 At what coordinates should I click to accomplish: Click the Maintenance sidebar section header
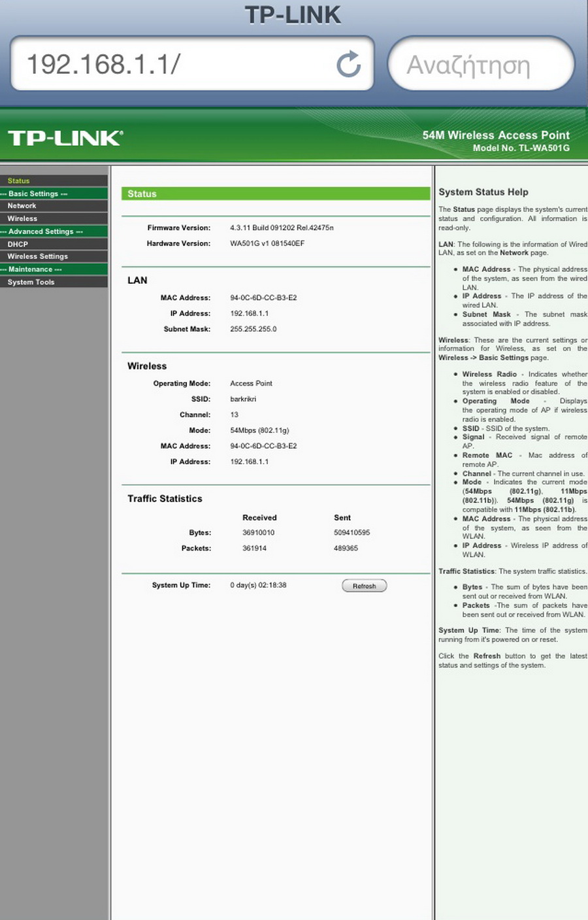(54, 269)
